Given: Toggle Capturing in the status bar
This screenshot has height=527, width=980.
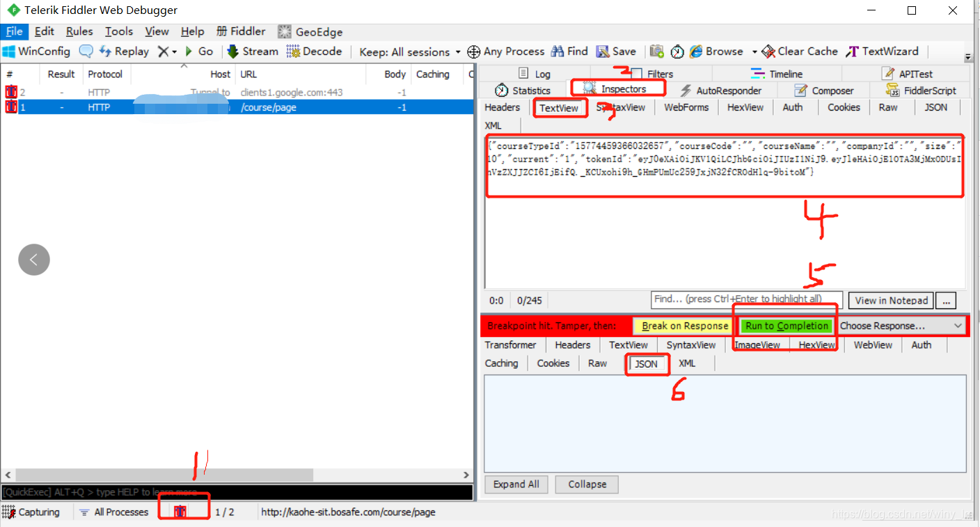Looking at the screenshot, I should (x=31, y=512).
